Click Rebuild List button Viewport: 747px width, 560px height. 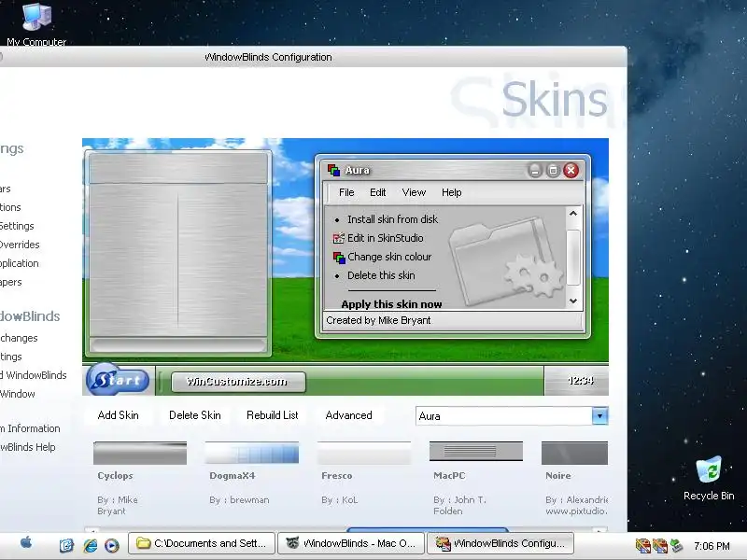click(x=272, y=415)
